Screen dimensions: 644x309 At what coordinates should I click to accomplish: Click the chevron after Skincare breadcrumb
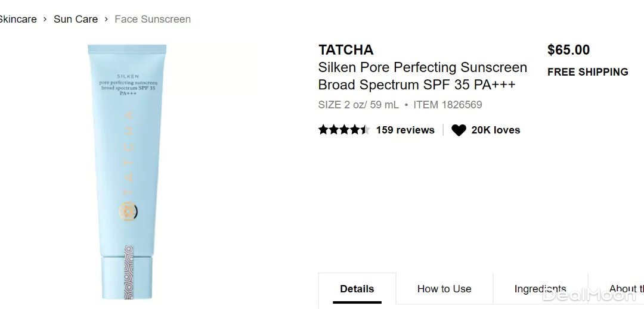[x=45, y=19]
